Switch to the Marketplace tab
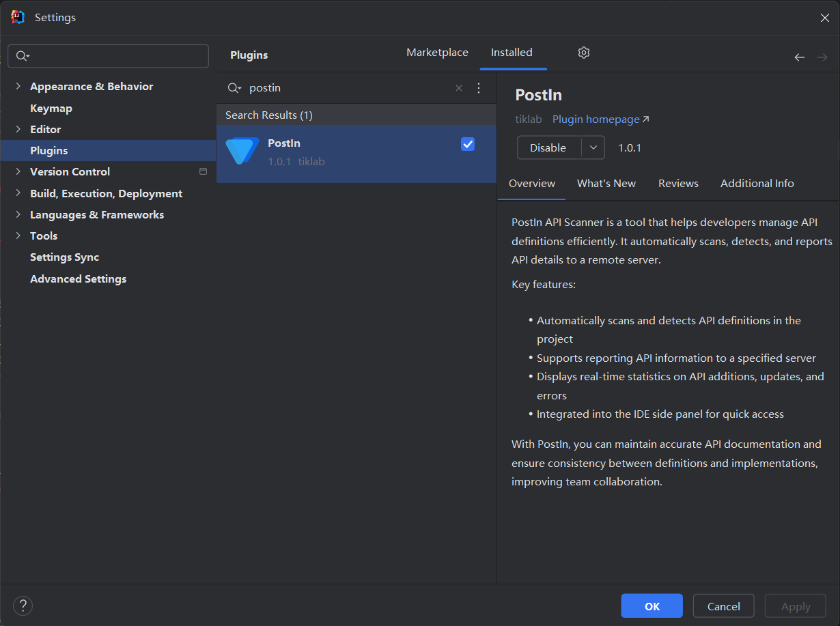The height and width of the screenshot is (626, 840). click(x=437, y=53)
